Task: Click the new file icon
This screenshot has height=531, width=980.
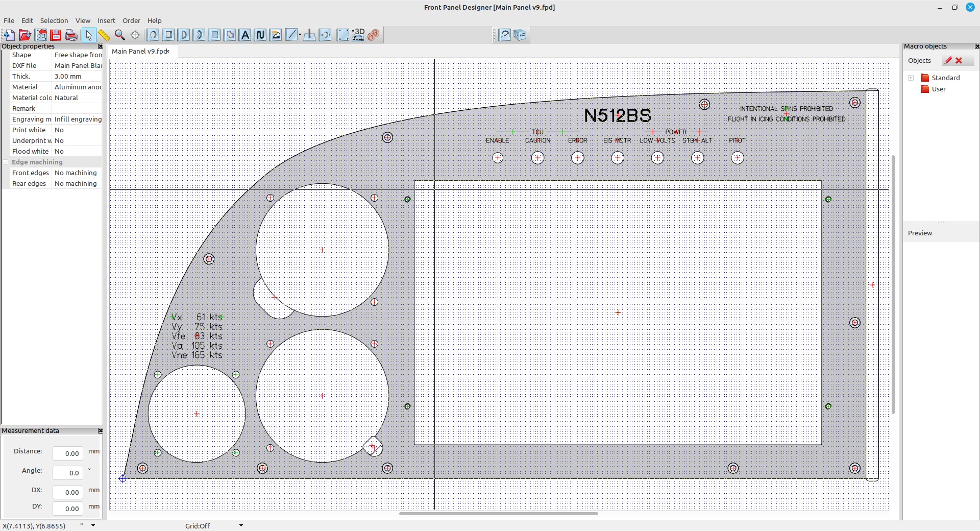Action: (x=9, y=35)
